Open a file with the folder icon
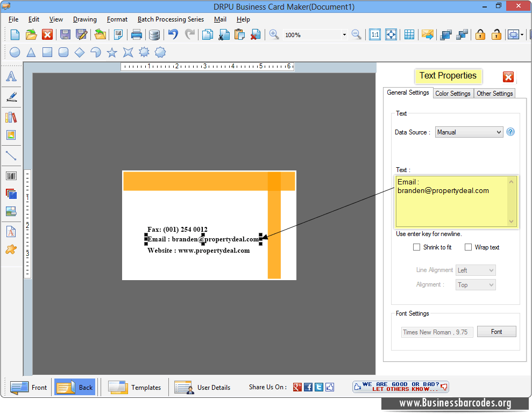 click(x=31, y=34)
